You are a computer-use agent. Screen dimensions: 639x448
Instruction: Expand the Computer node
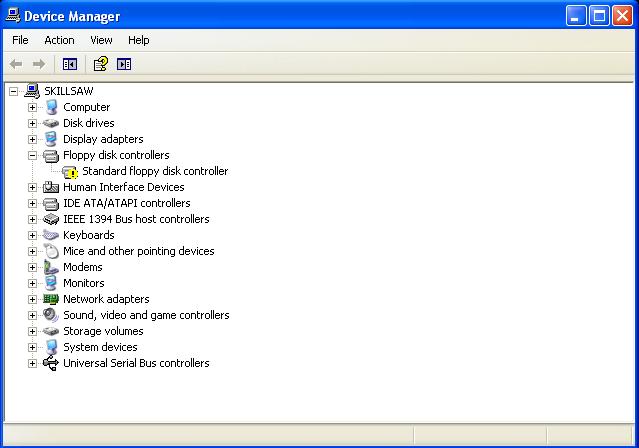33,107
